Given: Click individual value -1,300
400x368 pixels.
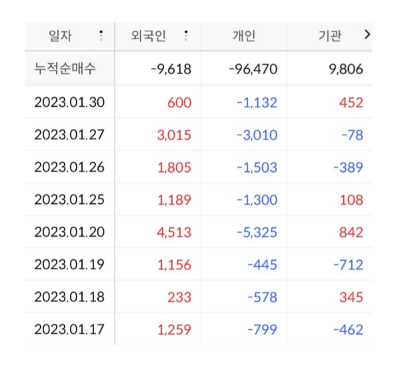Looking at the screenshot, I should pos(257,200).
